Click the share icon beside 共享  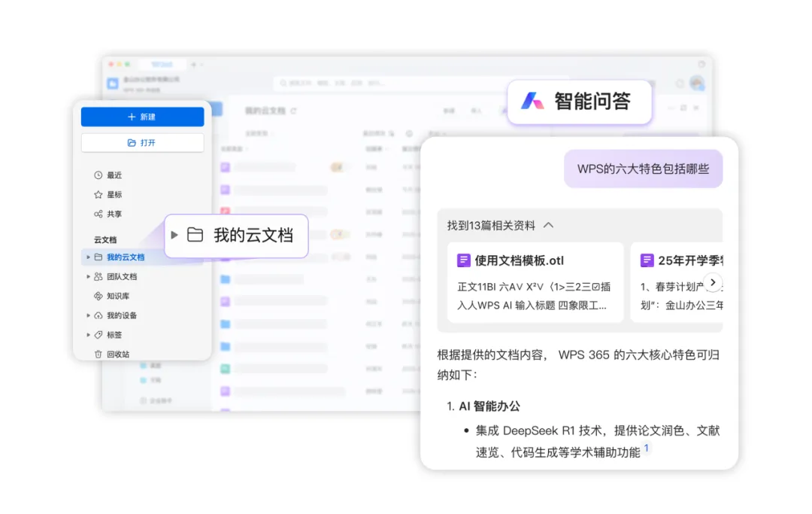point(98,214)
